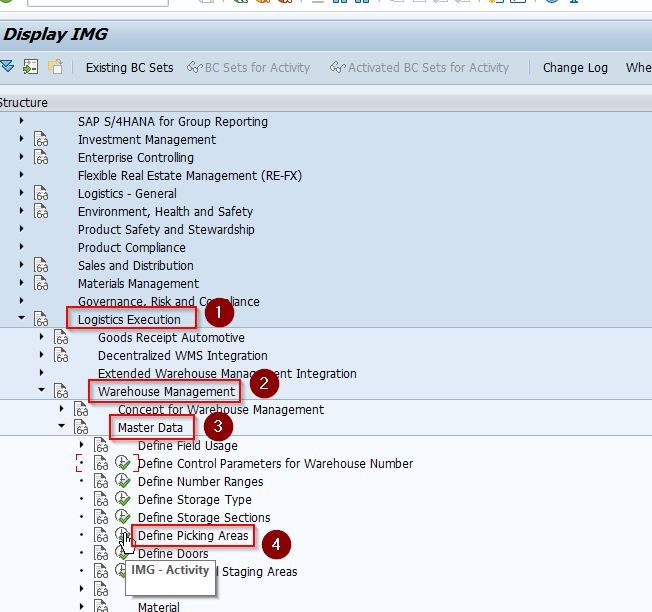Viewport: 652px width, 612px height.
Task: Open documentation icon for Goods Receipt Automotive
Action: [61, 337]
